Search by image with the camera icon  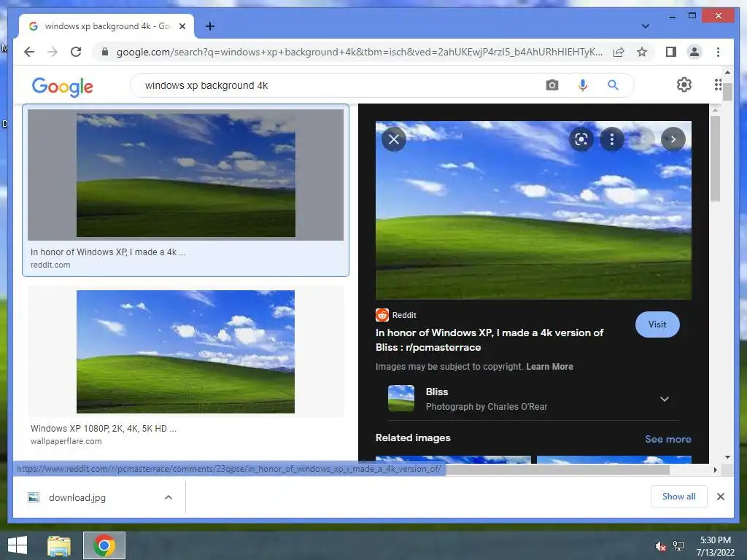[x=551, y=85]
